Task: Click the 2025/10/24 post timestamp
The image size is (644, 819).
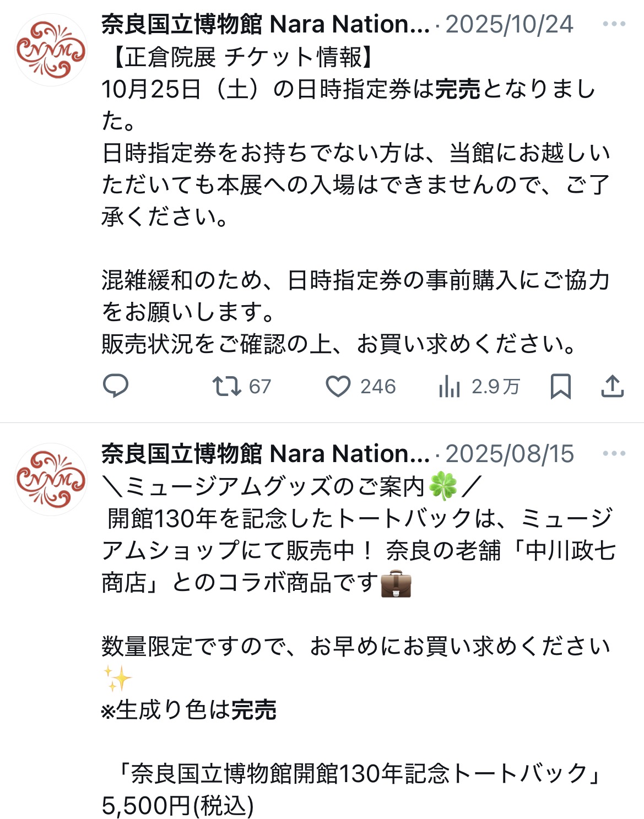Action: (509, 24)
